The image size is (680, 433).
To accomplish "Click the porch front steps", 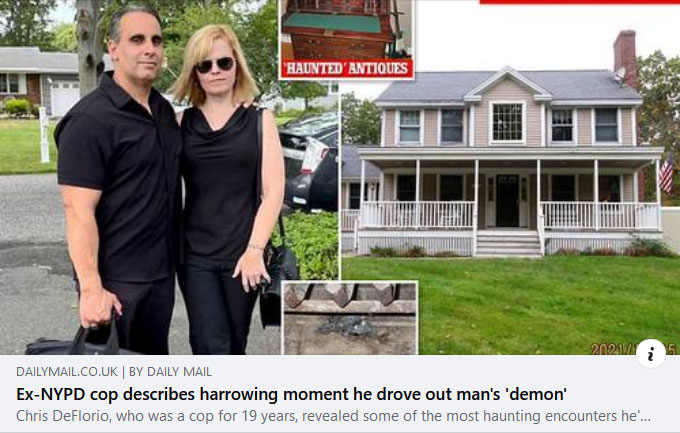I will point(507,243).
